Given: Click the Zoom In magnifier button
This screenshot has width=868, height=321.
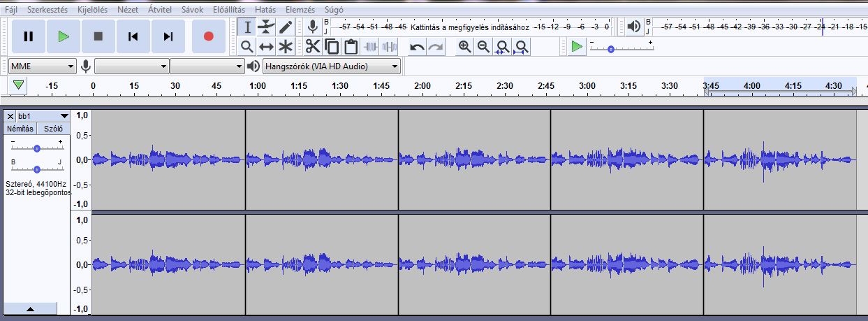Looking at the screenshot, I should pos(464,47).
